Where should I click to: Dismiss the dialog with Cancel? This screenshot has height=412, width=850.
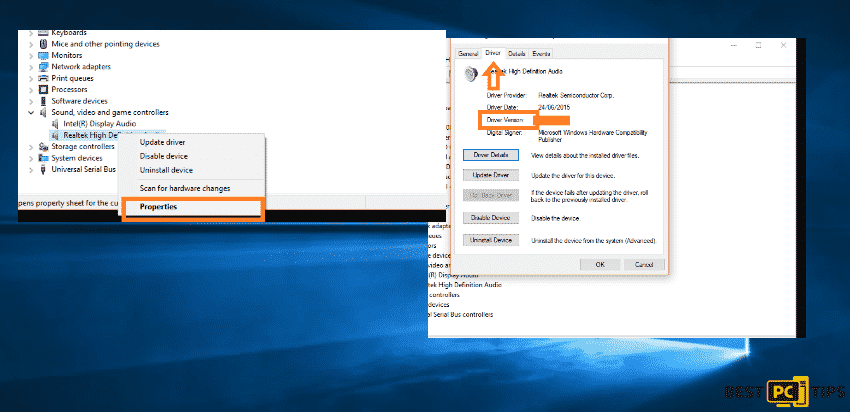643,265
